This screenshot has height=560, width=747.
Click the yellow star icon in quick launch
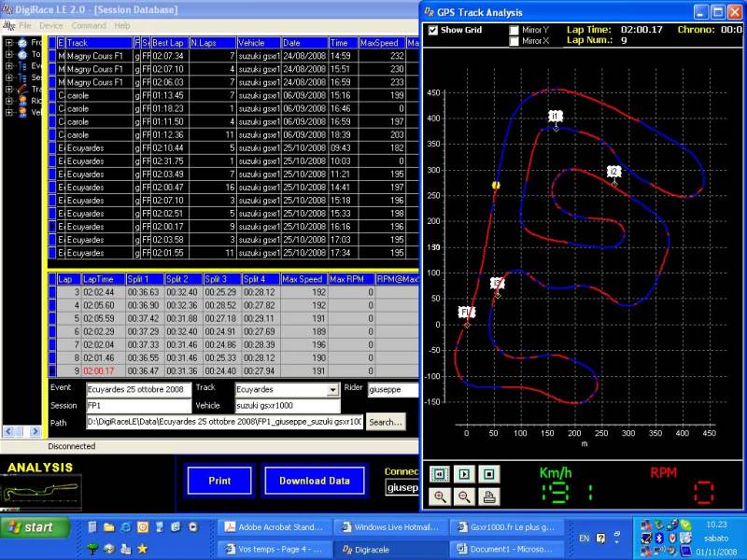[x=143, y=549]
